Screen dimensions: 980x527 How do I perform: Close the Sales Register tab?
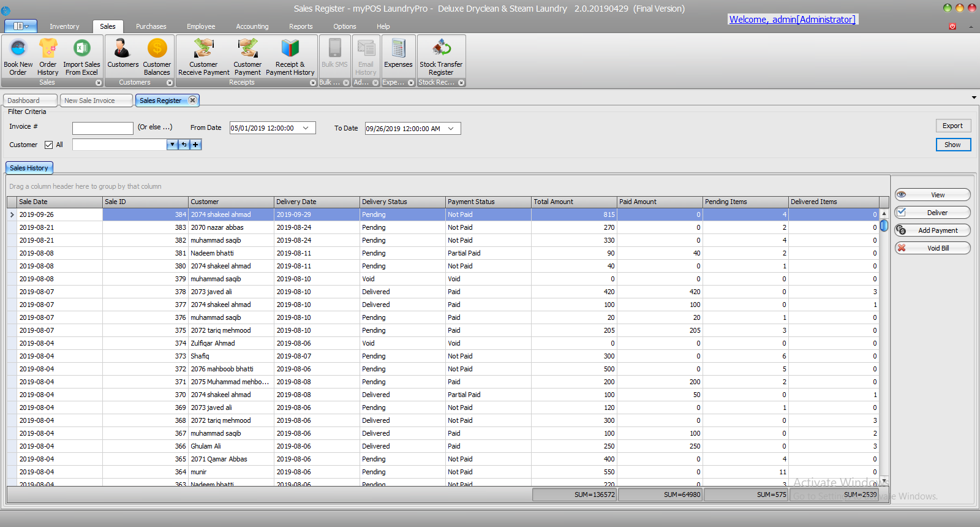pos(192,100)
